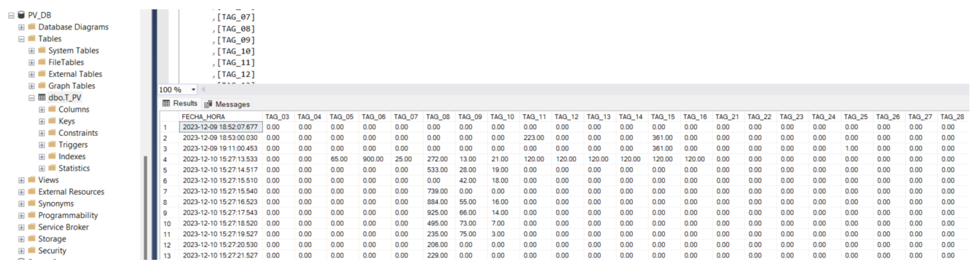The image size is (980, 268).
Task: Collapse the Tables folder node
Action: pos(21,39)
